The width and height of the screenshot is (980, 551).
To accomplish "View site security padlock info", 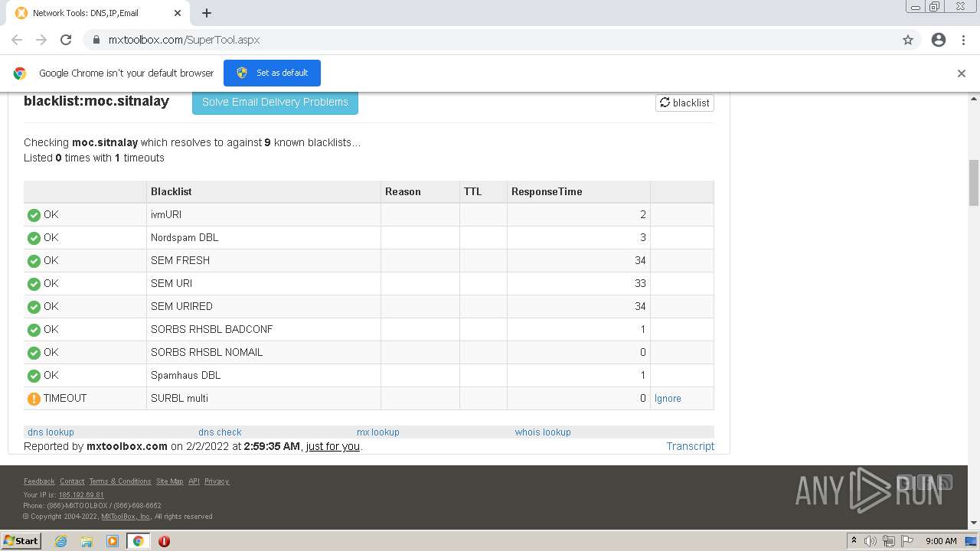I will (x=96, y=40).
